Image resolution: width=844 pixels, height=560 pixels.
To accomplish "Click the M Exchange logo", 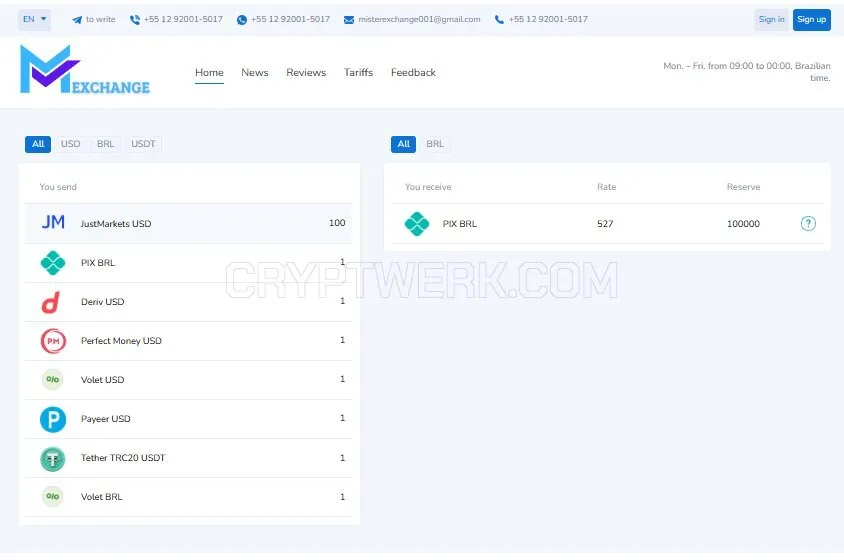I will [x=85, y=69].
